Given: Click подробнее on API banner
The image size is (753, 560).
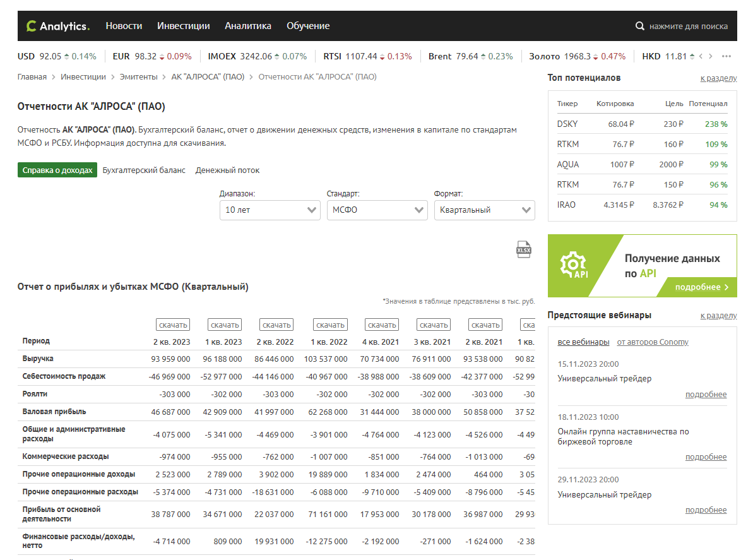Looking at the screenshot, I should coord(702,287).
